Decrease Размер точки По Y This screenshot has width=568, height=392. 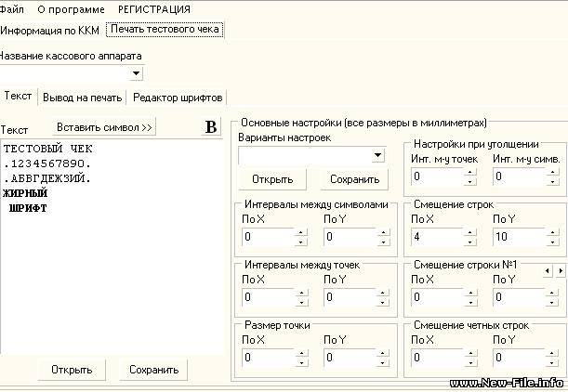pos(383,362)
